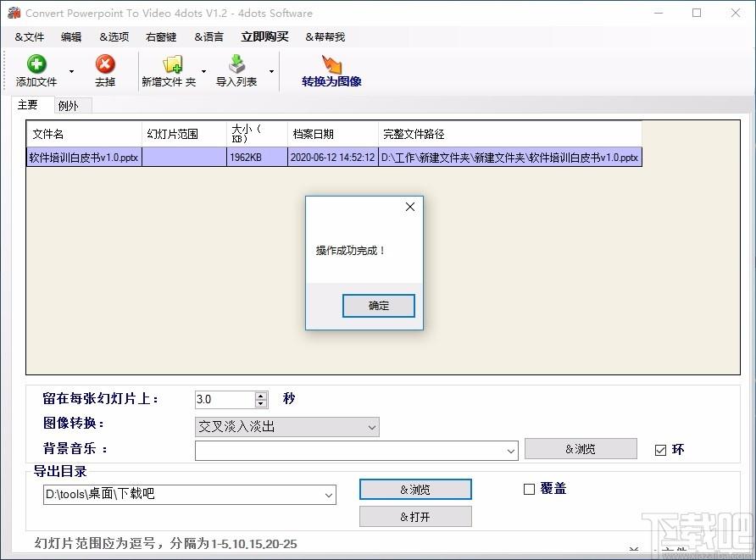Viewport: 756px width, 560px height.
Task: Maximize the Convert Powerpoint To Video window
Action: 697,13
